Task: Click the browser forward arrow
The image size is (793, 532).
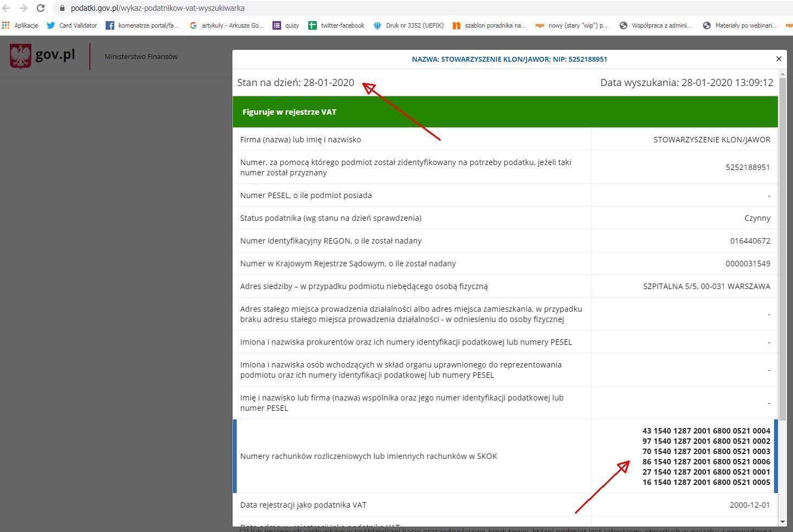Action: [x=23, y=8]
